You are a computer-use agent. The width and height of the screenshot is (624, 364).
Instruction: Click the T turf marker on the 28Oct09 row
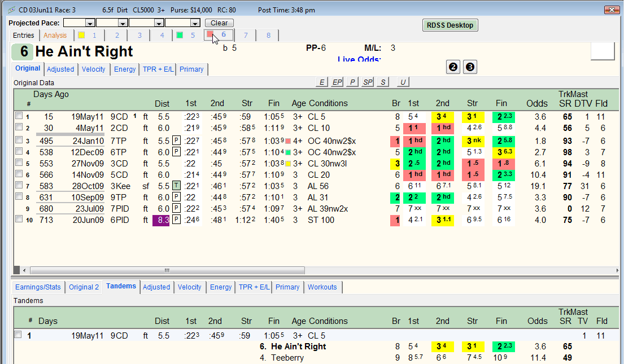(x=176, y=185)
